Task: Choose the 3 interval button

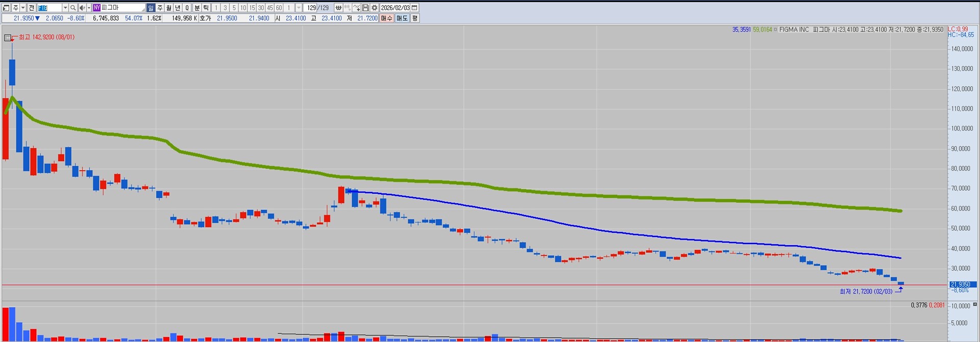Action: 225,8
